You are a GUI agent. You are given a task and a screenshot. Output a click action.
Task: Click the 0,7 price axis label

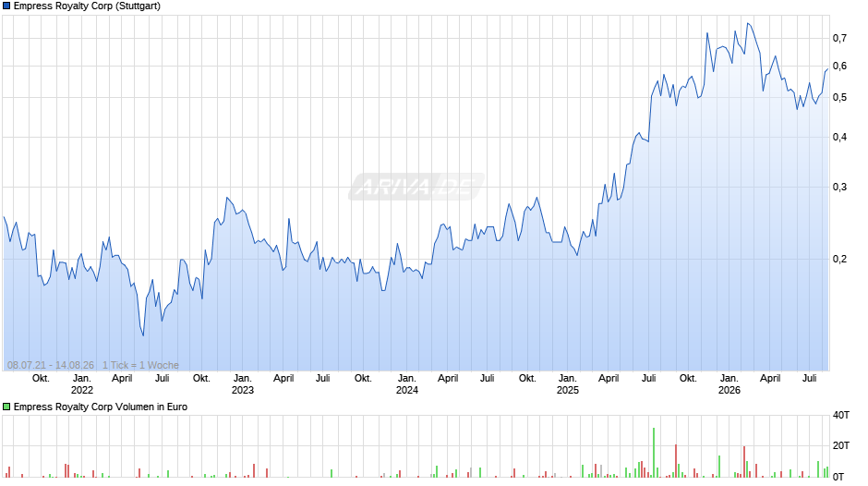(x=839, y=38)
